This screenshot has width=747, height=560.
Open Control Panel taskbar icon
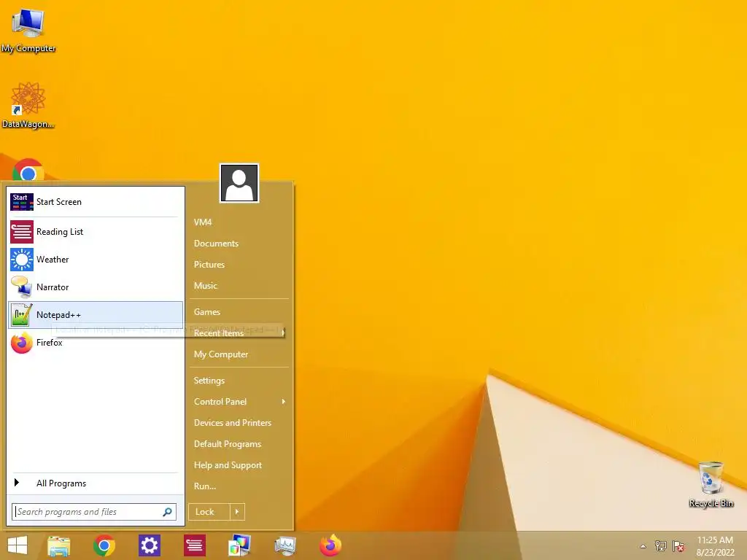pos(239,545)
